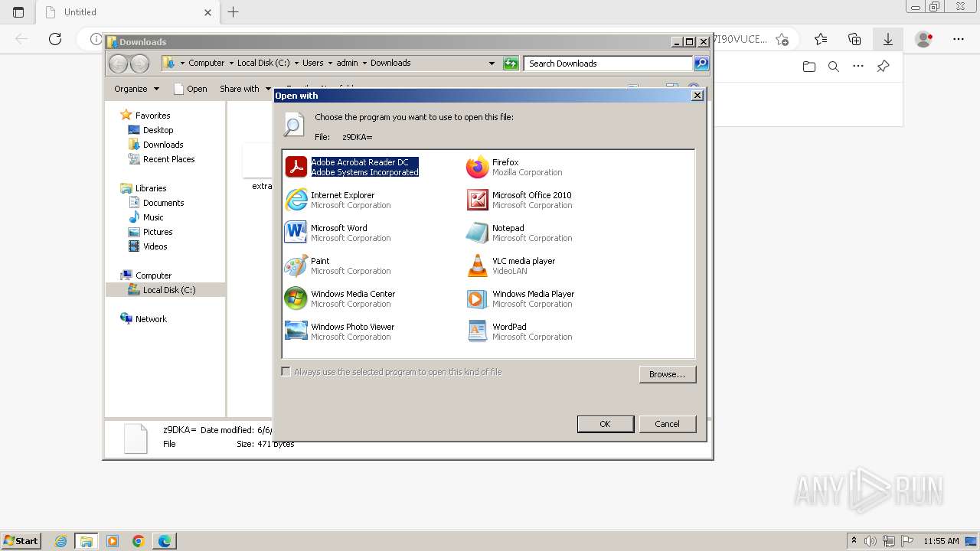Open downloads folder icon in Edge panel
This screenshot has height=551, width=980.
809,67
